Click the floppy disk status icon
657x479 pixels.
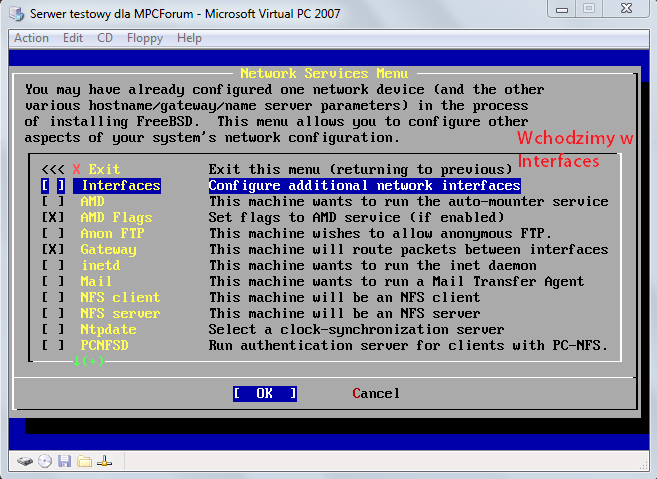click(65, 461)
